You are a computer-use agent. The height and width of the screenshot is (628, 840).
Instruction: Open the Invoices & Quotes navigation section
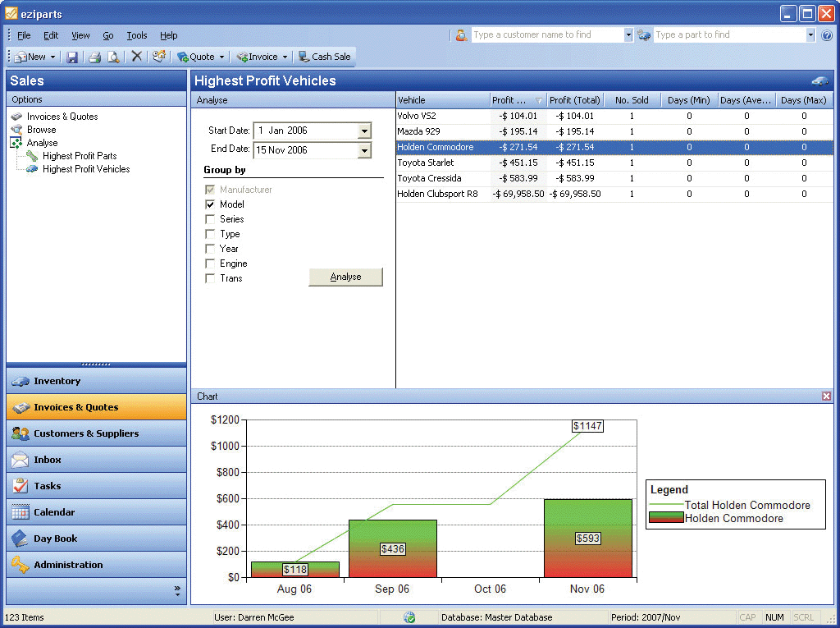click(97, 407)
